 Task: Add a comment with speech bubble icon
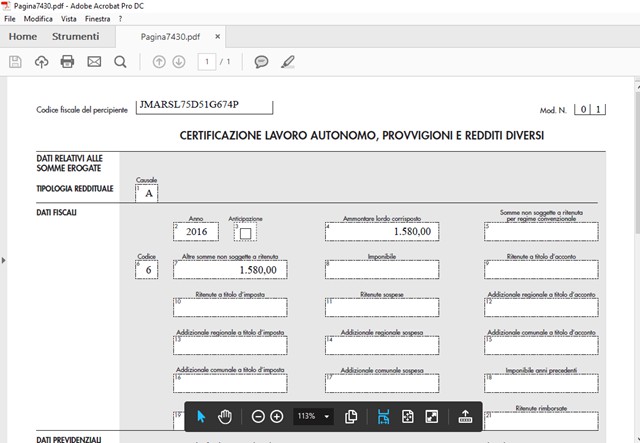click(261, 62)
